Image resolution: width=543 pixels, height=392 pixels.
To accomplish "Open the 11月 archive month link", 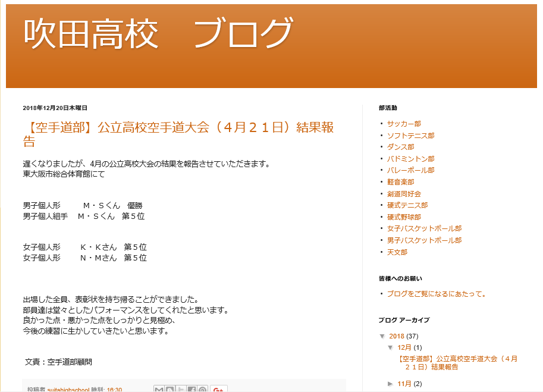I will pyautogui.click(x=404, y=384).
